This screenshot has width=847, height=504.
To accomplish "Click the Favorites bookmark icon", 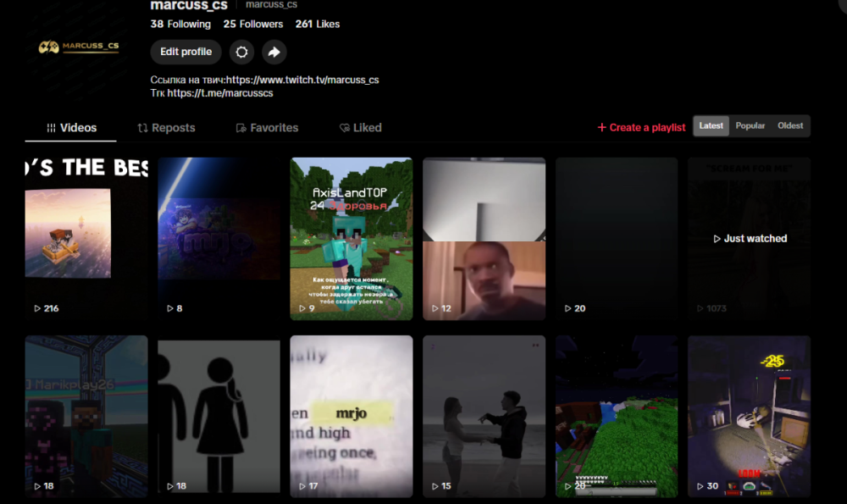I will pos(241,128).
